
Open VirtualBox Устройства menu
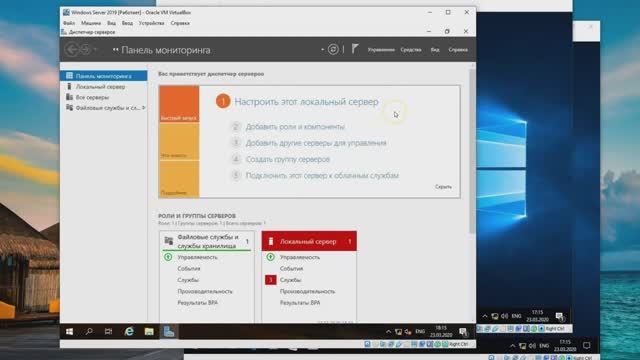(151, 23)
